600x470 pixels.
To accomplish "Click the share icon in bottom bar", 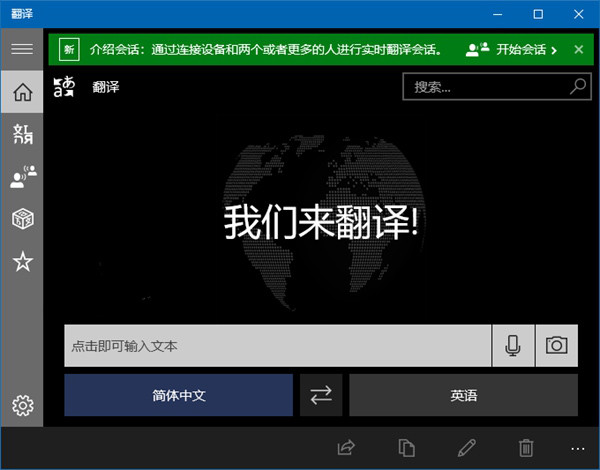I will tap(346, 447).
